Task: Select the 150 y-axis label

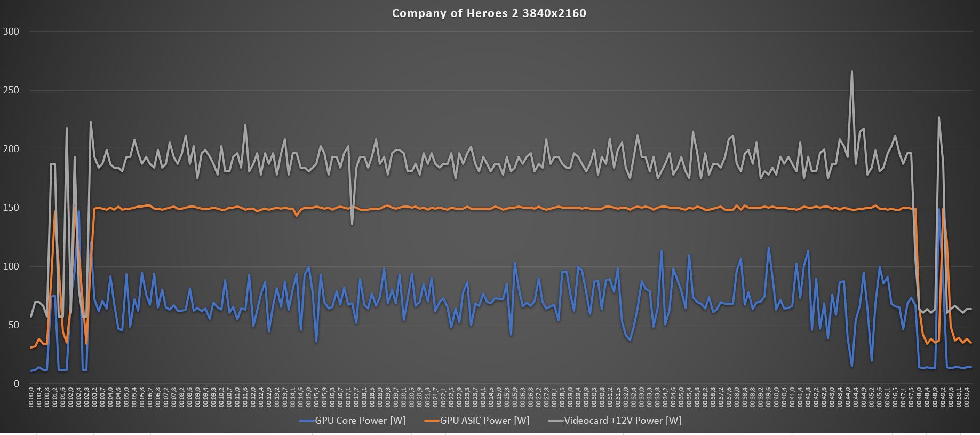Action: (11, 208)
